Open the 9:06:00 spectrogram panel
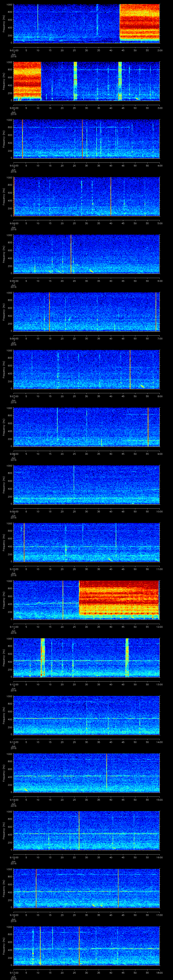 coord(86,312)
